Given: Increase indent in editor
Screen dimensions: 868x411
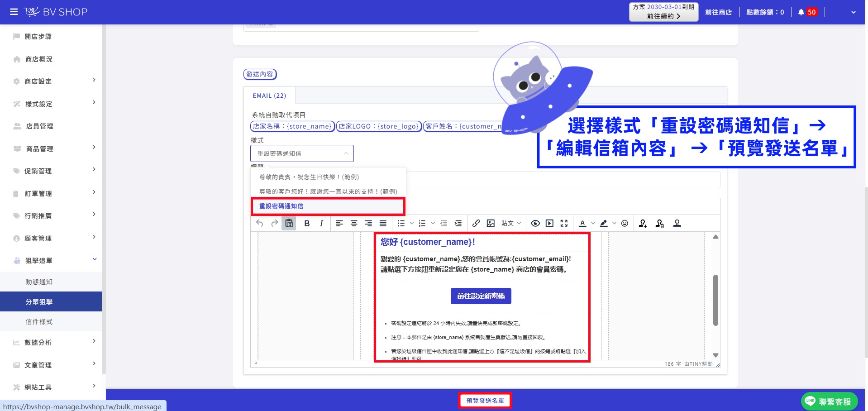Looking at the screenshot, I should (x=458, y=223).
